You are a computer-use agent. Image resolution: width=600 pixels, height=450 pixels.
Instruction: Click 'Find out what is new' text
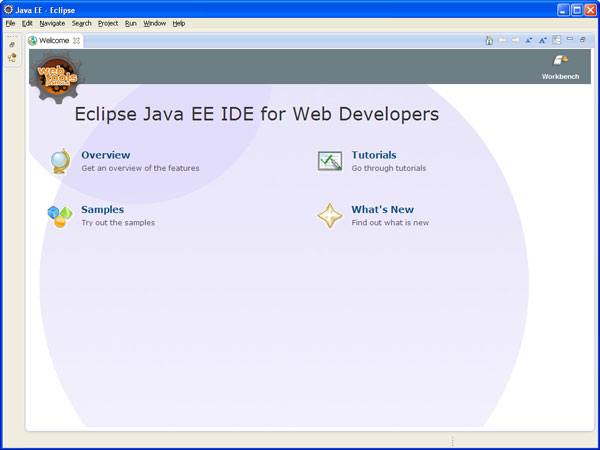(x=390, y=223)
